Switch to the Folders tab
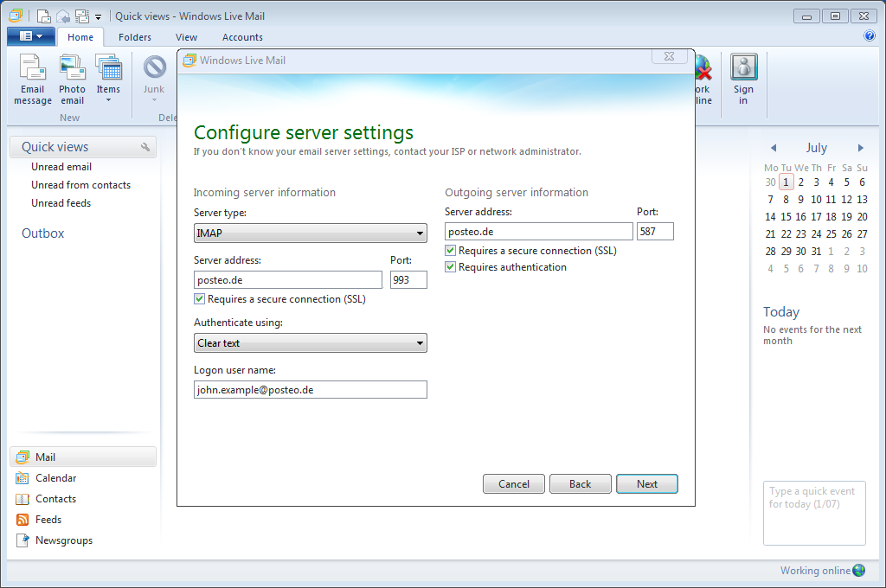 coord(135,37)
